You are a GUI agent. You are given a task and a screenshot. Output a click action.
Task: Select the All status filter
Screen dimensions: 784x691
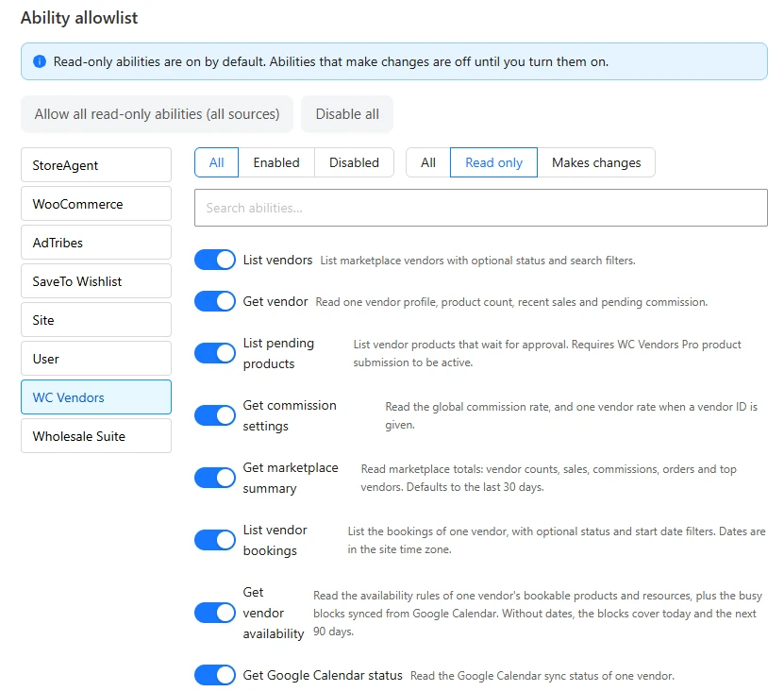pyautogui.click(x=216, y=162)
